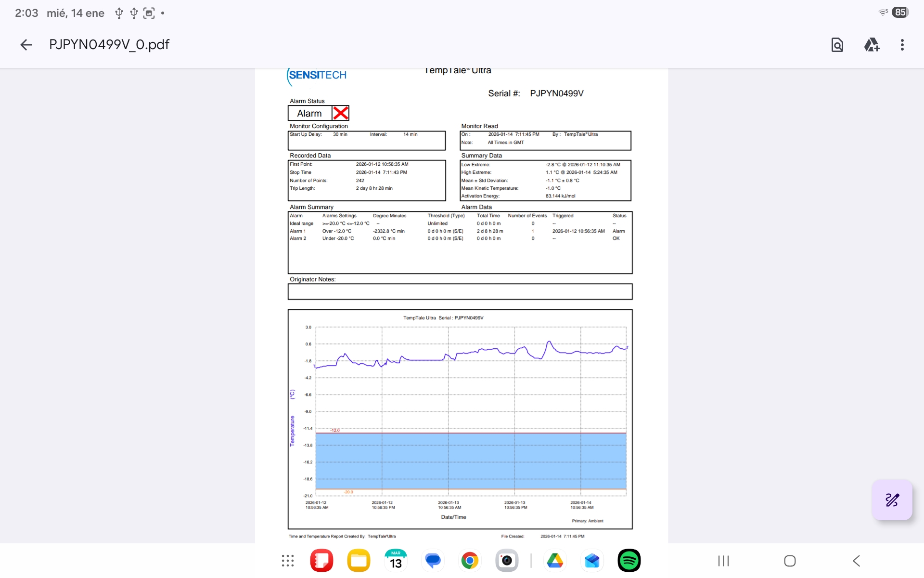
Task: Open find-in-document search icon
Action: [837, 45]
